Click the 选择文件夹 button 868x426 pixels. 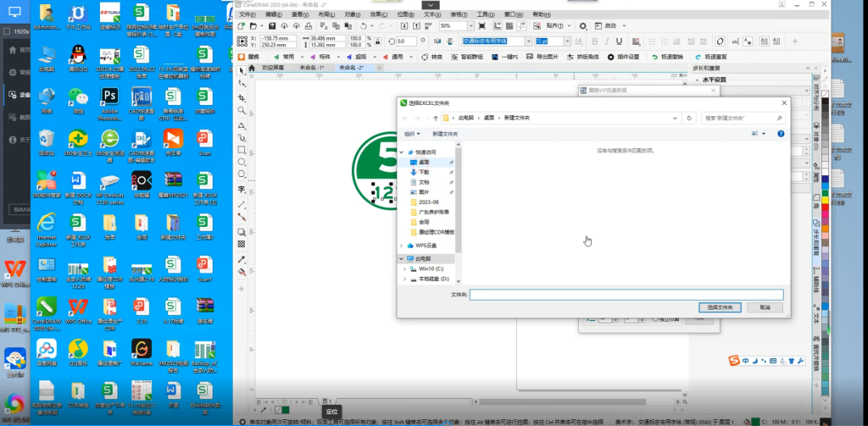[720, 307]
